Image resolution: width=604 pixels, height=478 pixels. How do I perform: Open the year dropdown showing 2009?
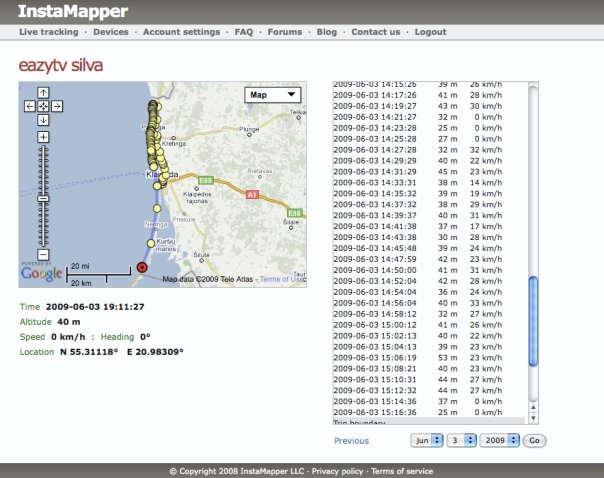[x=499, y=440]
